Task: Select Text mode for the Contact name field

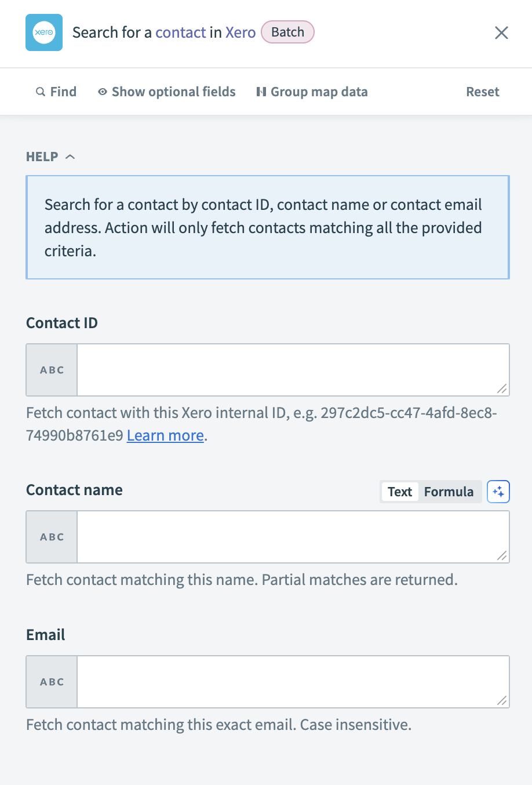Action: pyautogui.click(x=399, y=491)
